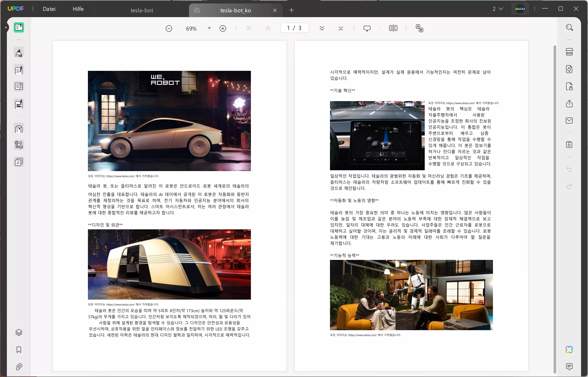Click the tesla.com link under first image

120,176
